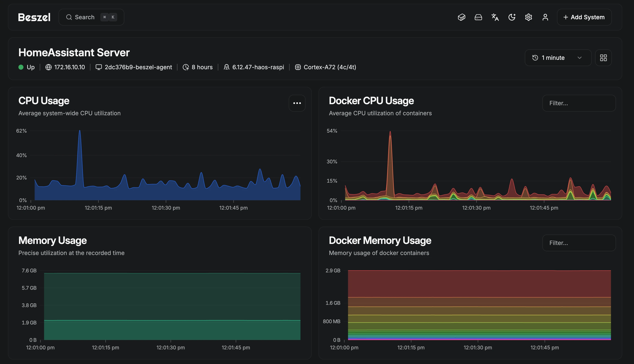
Task: Click the Add System button
Action: point(584,17)
